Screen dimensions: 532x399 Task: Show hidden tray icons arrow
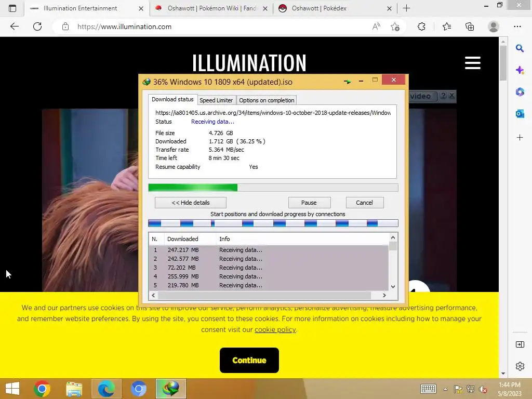445,389
